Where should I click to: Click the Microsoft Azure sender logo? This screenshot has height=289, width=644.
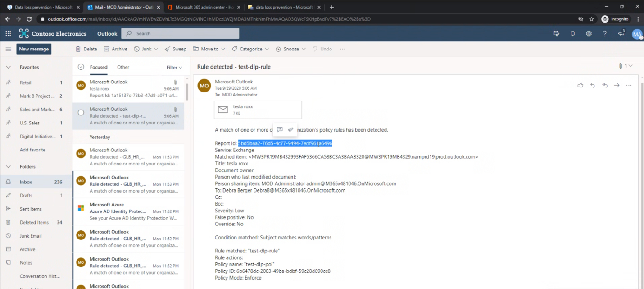pos(81,208)
